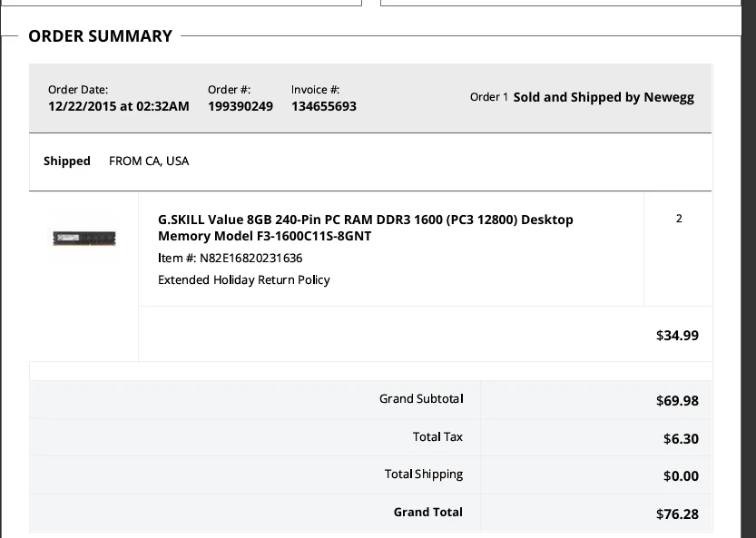Click the ORDER SUMMARY heading
Viewport: 756px width, 538px height.
(100, 36)
